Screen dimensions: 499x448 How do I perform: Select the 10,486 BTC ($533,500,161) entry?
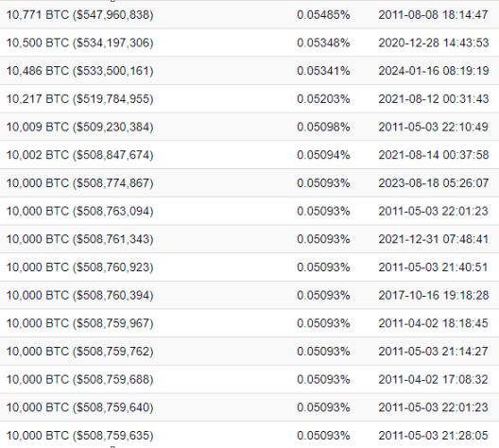click(80, 71)
